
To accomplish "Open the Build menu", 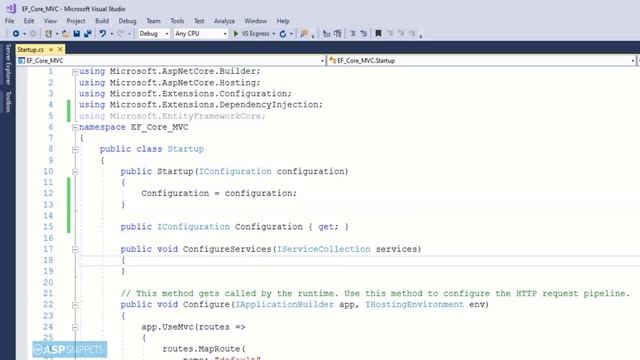I will [102, 21].
